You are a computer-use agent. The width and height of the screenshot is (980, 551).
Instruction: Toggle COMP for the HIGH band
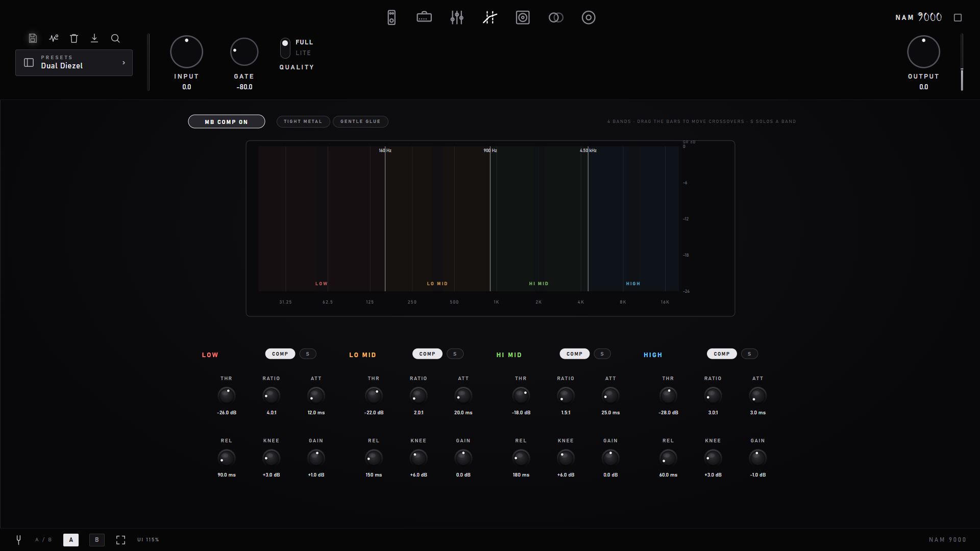tap(722, 354)
